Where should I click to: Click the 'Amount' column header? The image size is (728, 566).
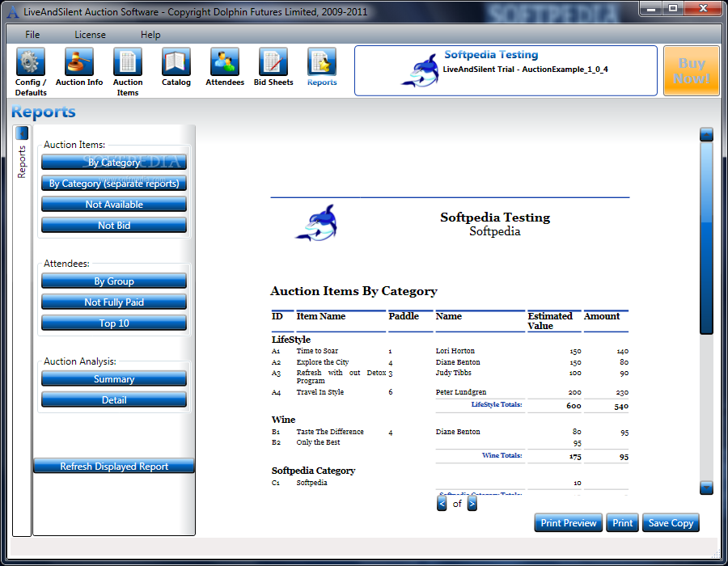pyautogui.click(x=602, y=316)
